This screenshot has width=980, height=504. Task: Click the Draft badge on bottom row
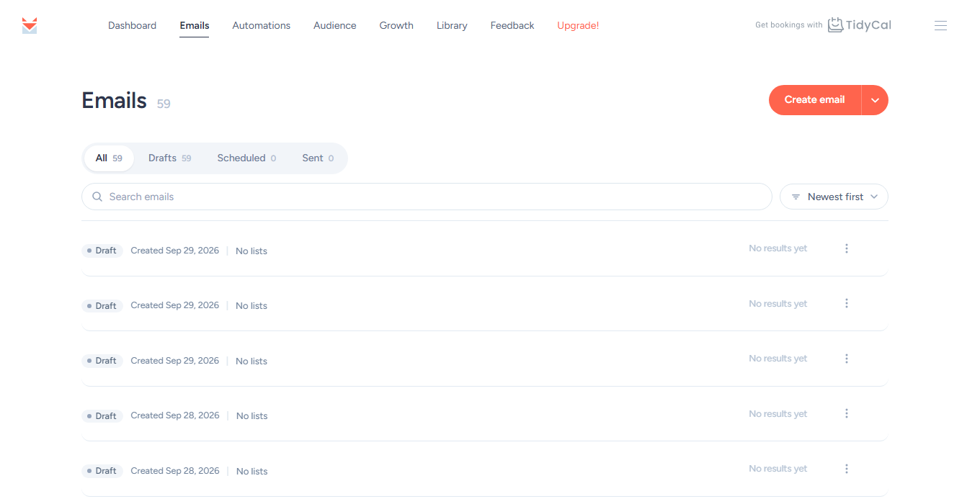[102, 471]
